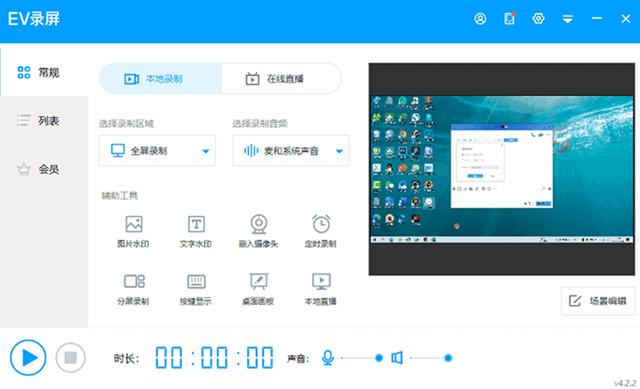This screenshot has width=640, height=389.
Task: Expand the 全屏录制 recording area dropdown
Action: (157, 151)
